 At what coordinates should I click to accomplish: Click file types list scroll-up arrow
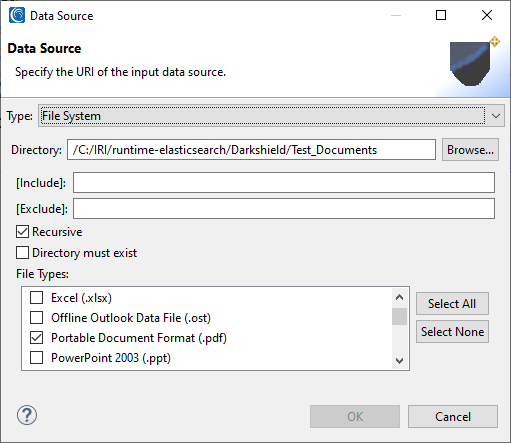pos(399,297)
